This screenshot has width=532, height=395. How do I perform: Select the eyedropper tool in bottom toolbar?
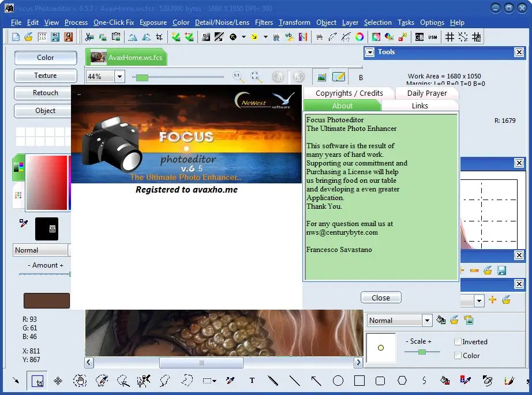point(230,381)
